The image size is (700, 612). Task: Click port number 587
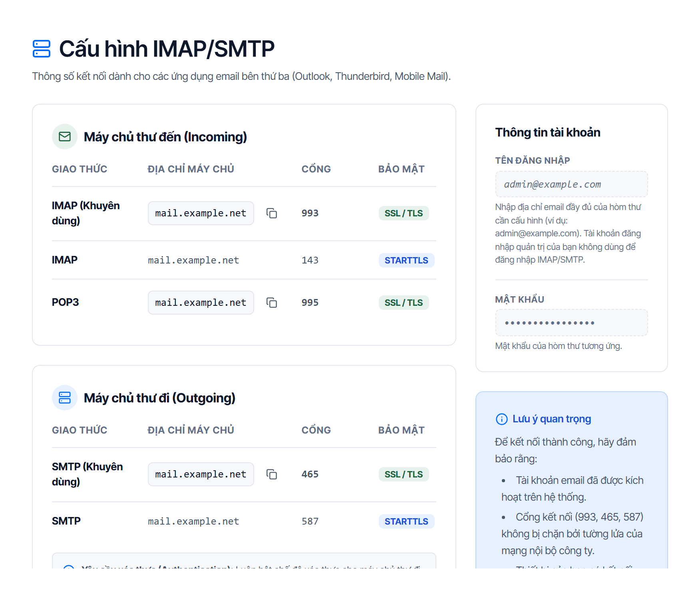coord(310,521)
